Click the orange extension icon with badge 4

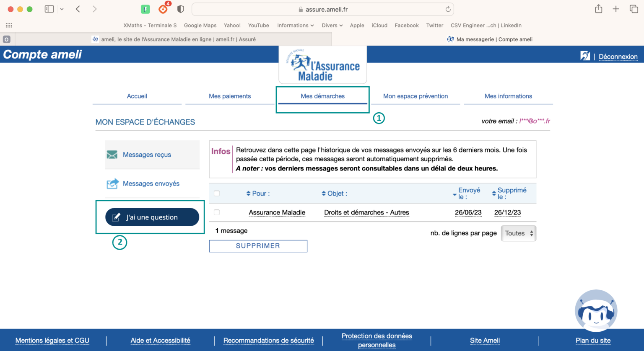coord(163,9)
